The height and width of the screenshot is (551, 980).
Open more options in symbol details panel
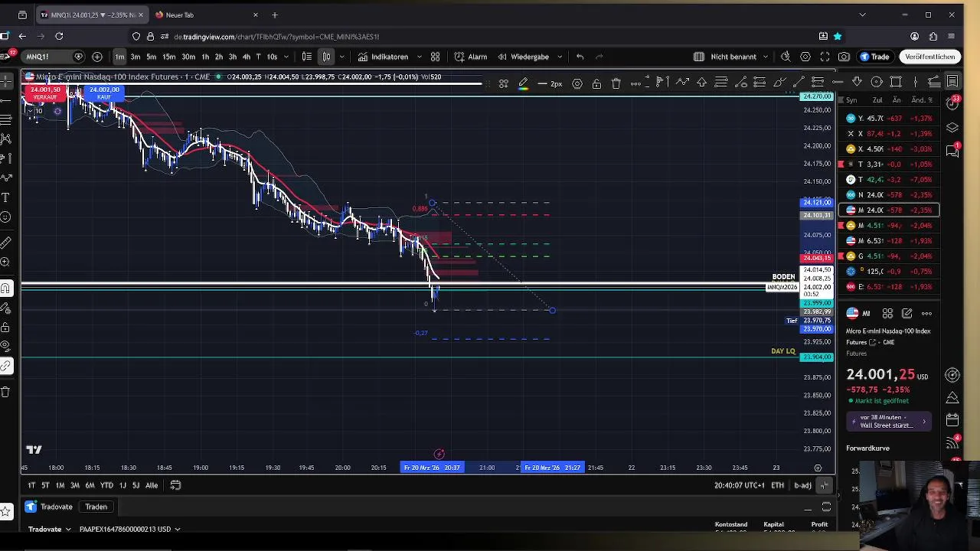click(926, 313)
